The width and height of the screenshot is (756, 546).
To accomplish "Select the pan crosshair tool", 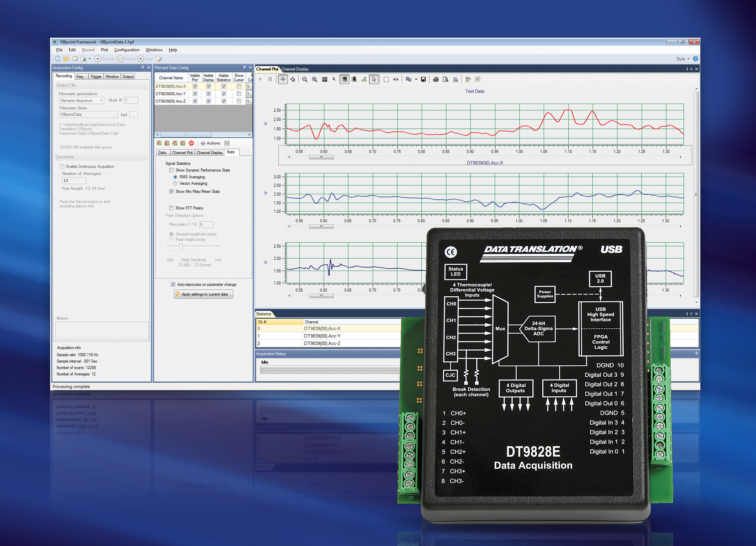I will [x=283, y=79].
